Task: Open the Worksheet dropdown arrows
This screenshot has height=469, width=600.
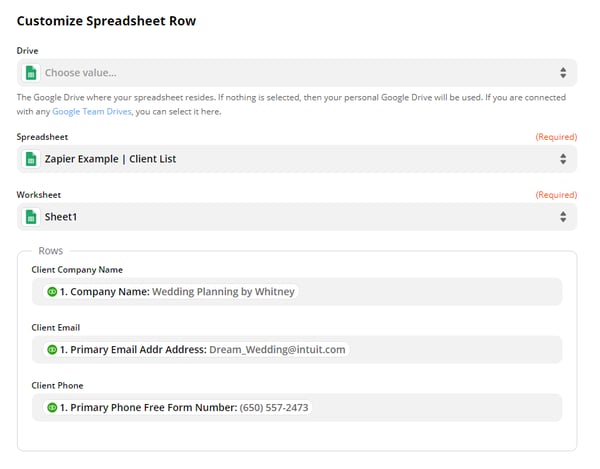Action: click(563, 217)
